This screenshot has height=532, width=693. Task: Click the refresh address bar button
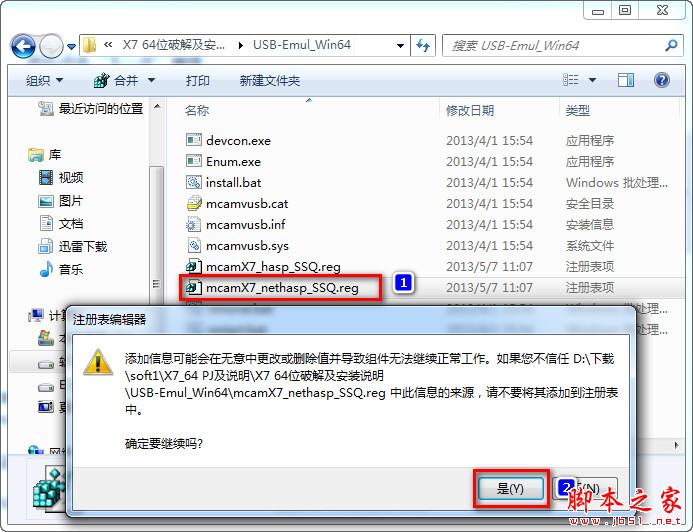[x=423, y=46]
